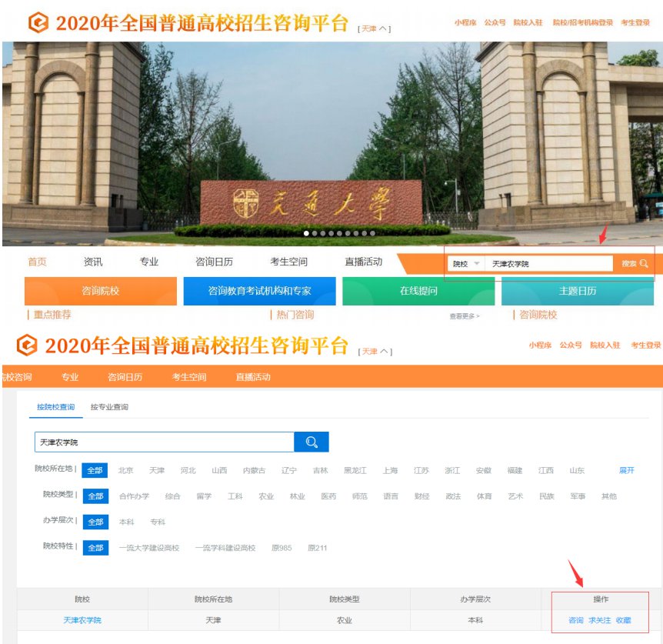Open 院校入驻 link in the homepage header
663x644 pixels.
coord(528,22)
